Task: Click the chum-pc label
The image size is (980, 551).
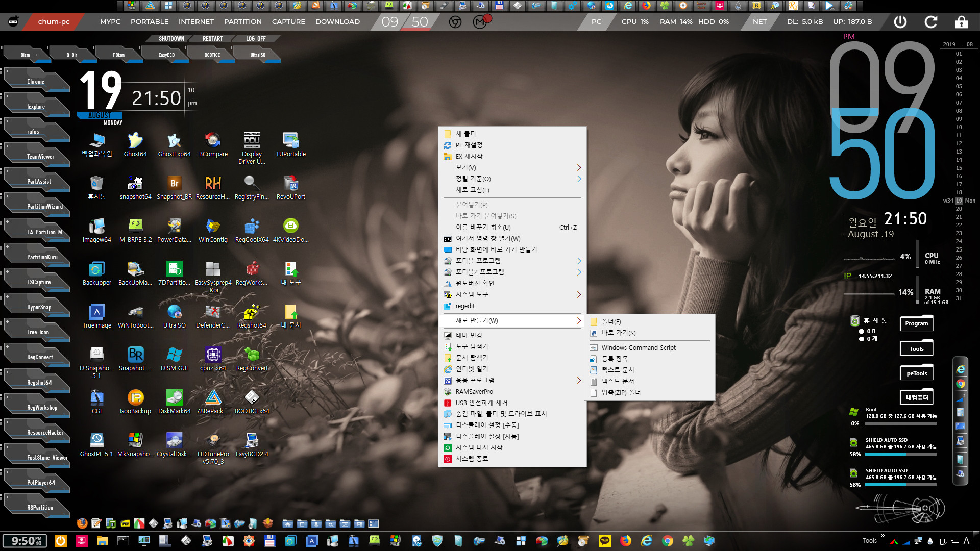Action: coord(54,21)
